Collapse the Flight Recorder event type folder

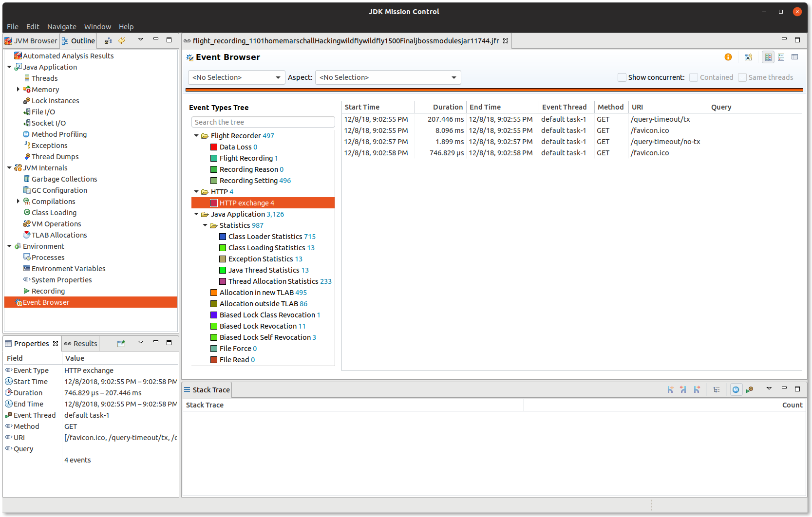click(x=196, y=136)
